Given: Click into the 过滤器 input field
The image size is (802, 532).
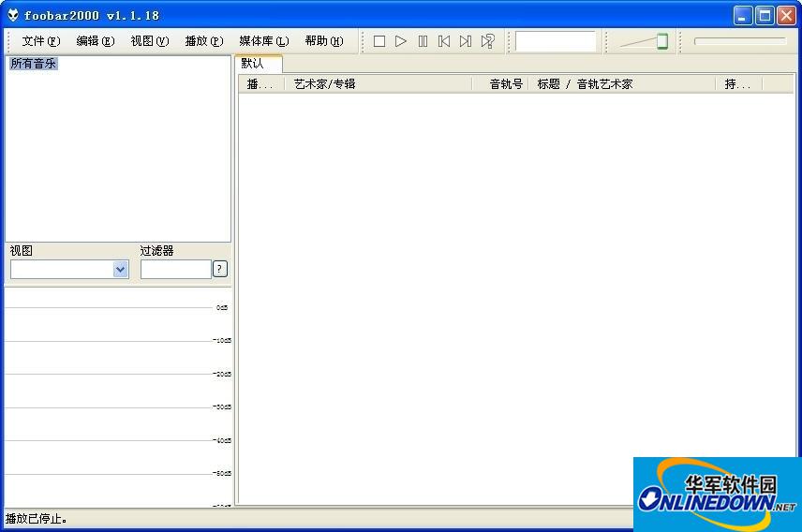Looking at the screenshot, I should [176, 269].
